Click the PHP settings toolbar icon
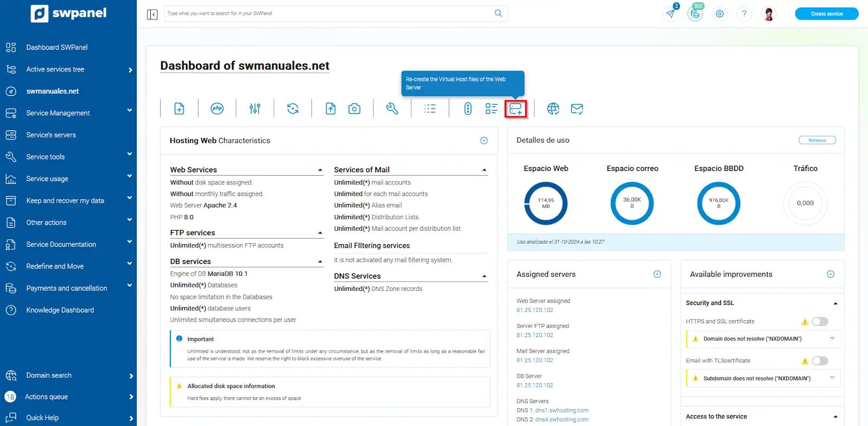The image size is (868, 426). click(217, 109)
